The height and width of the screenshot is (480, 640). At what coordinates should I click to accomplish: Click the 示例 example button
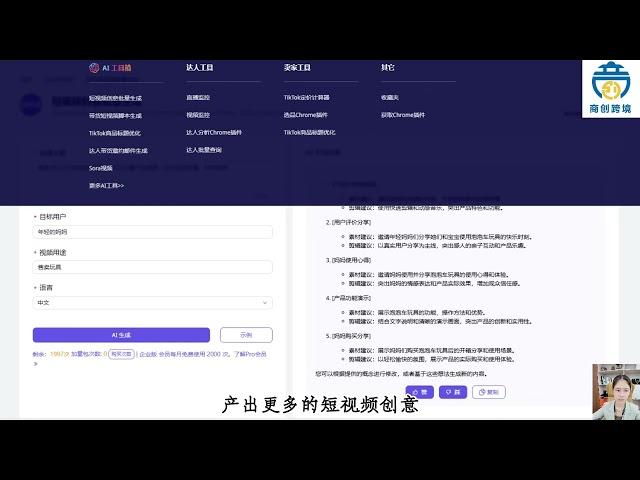pos(246,335)
